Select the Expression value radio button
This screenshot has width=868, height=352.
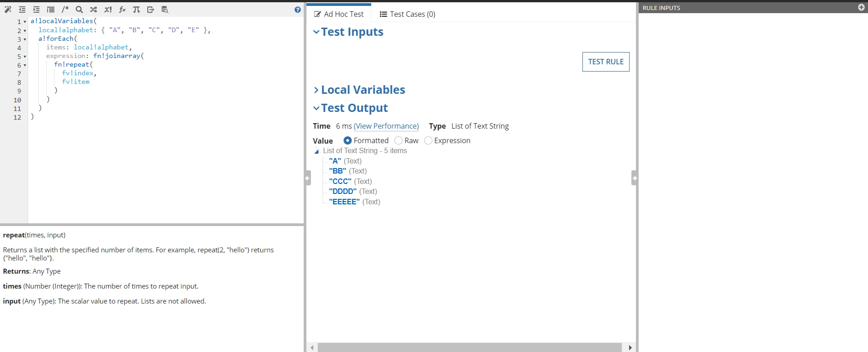(428, 140)
